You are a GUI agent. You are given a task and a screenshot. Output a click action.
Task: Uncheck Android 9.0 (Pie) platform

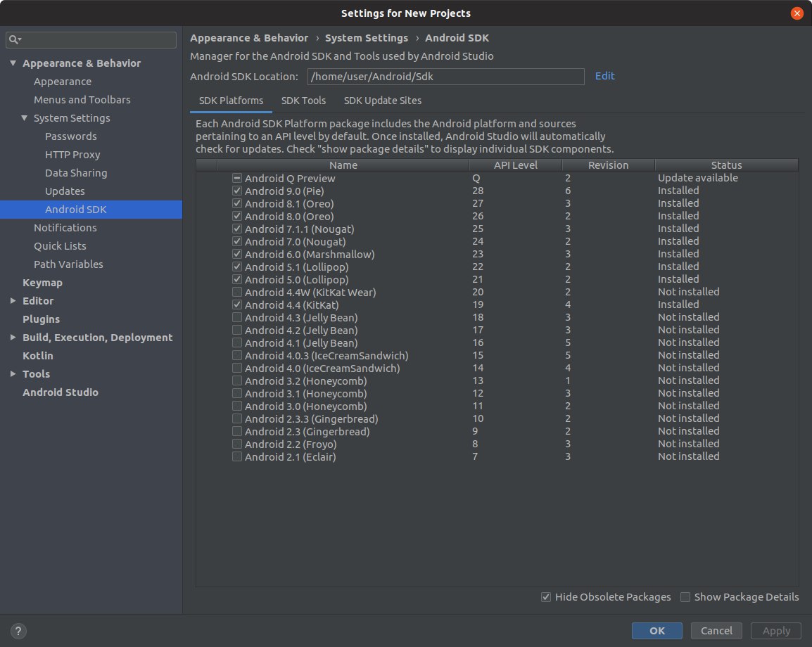point(236,191)
